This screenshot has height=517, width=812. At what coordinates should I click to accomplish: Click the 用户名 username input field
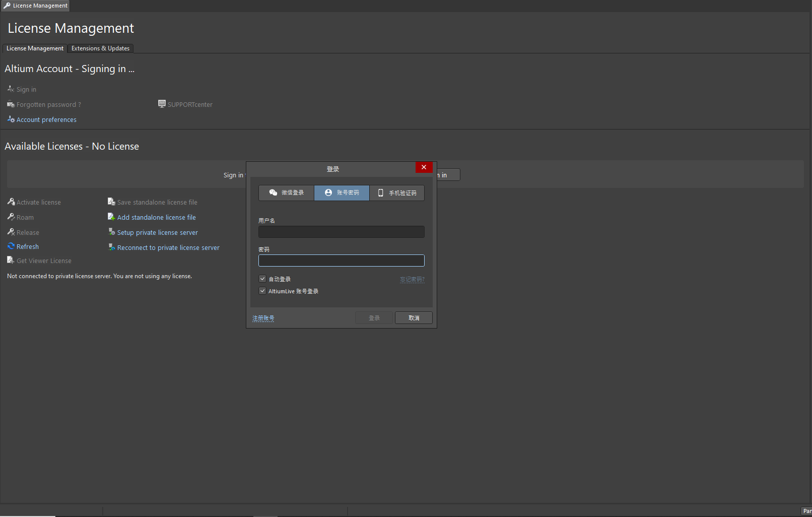pos(342,232)
